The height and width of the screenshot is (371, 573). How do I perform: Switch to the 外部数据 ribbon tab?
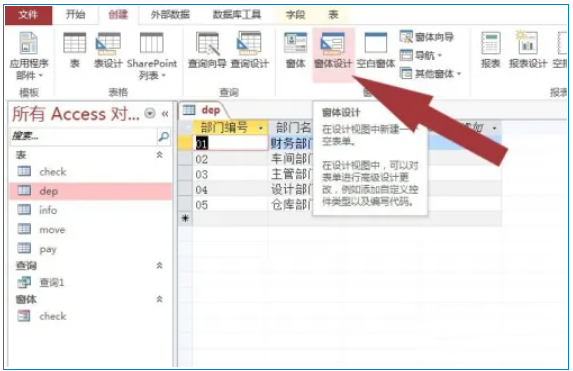pyautogui.click(x=170, y=14)
